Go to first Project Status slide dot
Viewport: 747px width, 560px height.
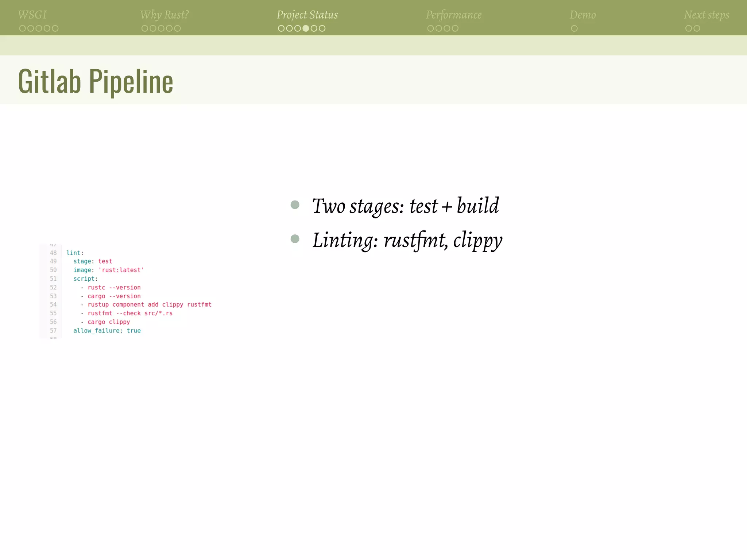[281, 28]
